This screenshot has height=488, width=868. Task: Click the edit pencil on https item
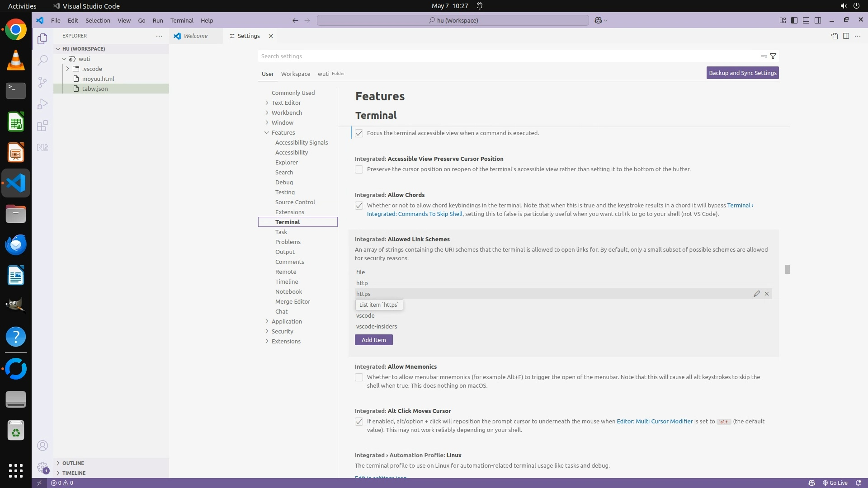pos(757,294)
